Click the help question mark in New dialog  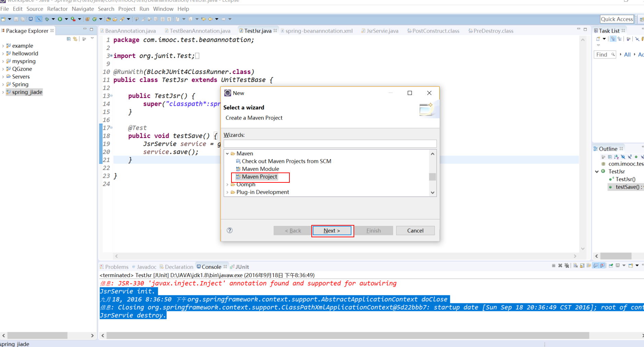[x=230, y=230]
